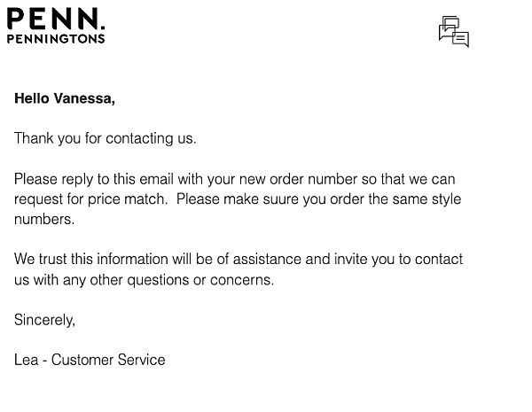Click the word 'numbers.' ending the paragraph

click(x=44, y=219)
